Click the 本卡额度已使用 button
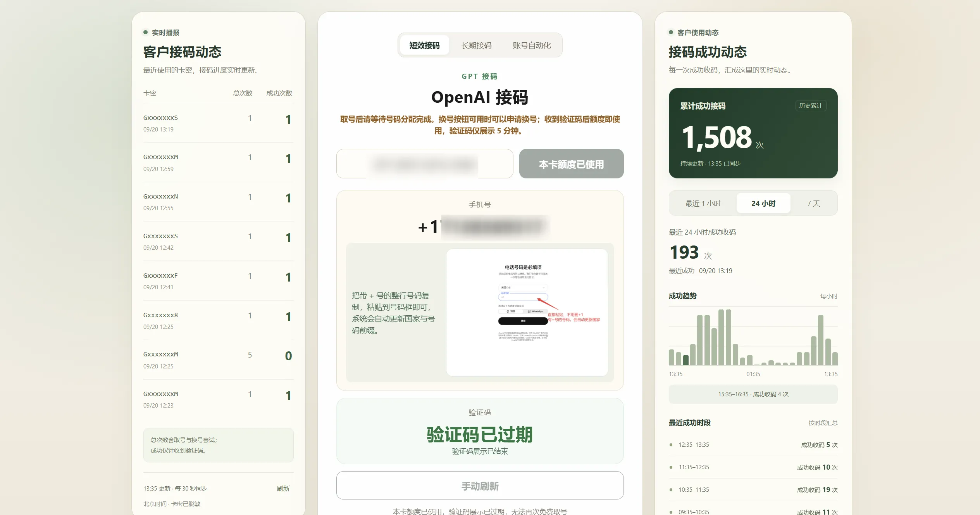 tap(571, 164)
